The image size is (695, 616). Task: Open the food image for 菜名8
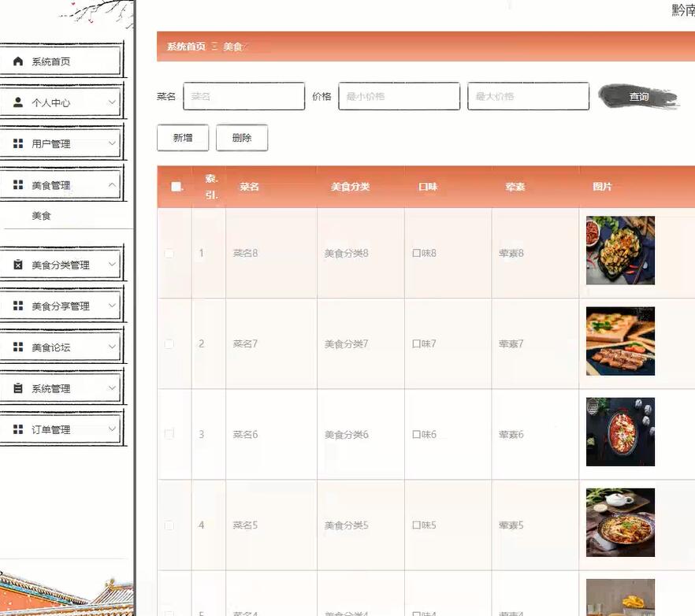pyautogui.click(x=620, y=250)
